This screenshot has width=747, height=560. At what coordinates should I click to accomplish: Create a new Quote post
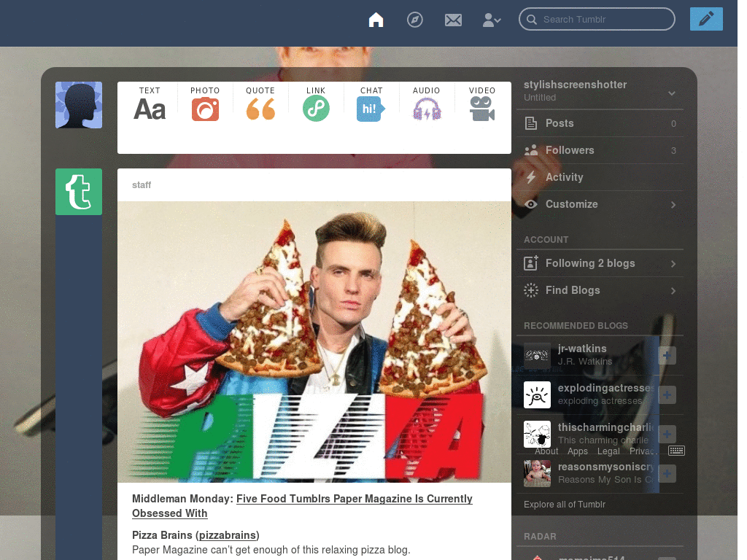[x=260, y=104]
